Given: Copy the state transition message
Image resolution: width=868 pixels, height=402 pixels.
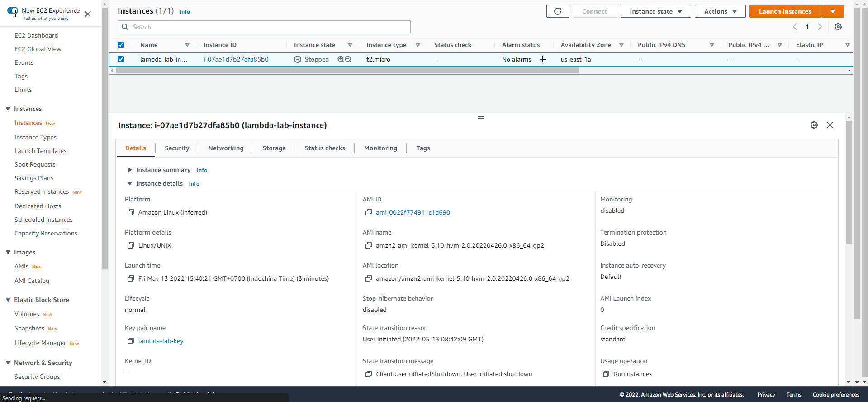Looking at the screenshot, I should pos(369,374).
